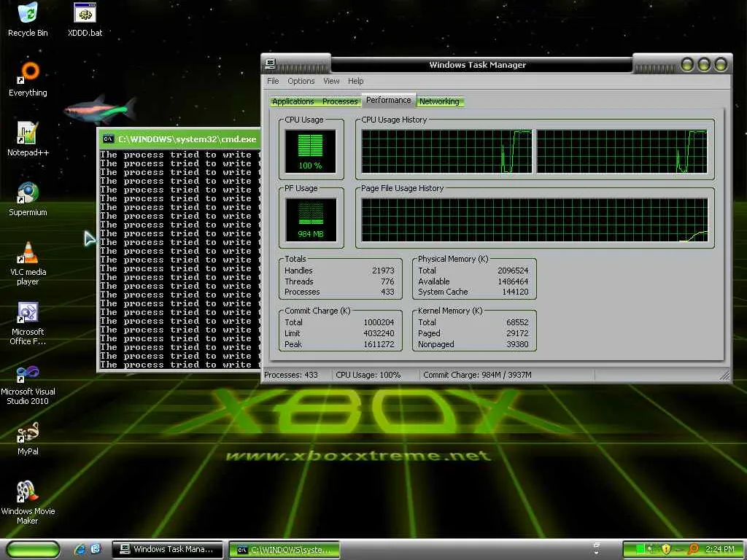Select the XDDD.bat file icon

[85, 20]
